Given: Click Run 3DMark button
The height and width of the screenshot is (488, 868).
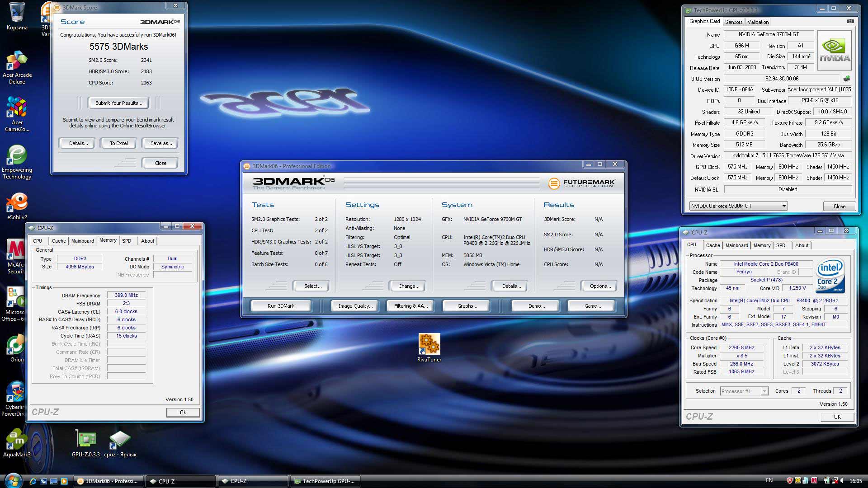Looking at the screenshot, I should pyautogui.click(x=281, y=306).
